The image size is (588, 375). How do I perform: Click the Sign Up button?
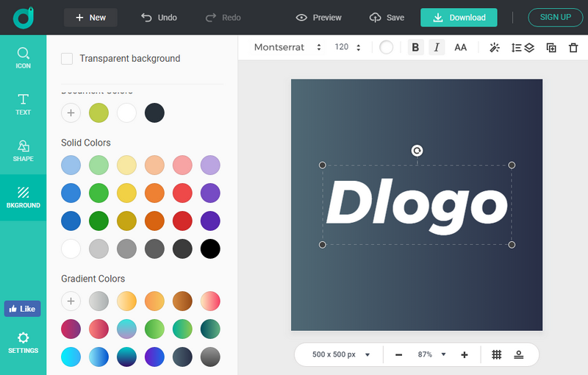[x=555, y=17]
